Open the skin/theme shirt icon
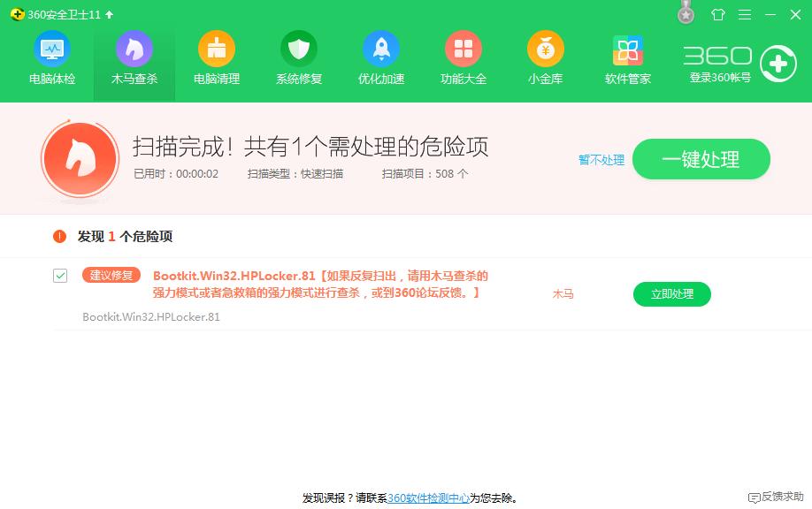812x509 pixels. click(x=718, y=14)
